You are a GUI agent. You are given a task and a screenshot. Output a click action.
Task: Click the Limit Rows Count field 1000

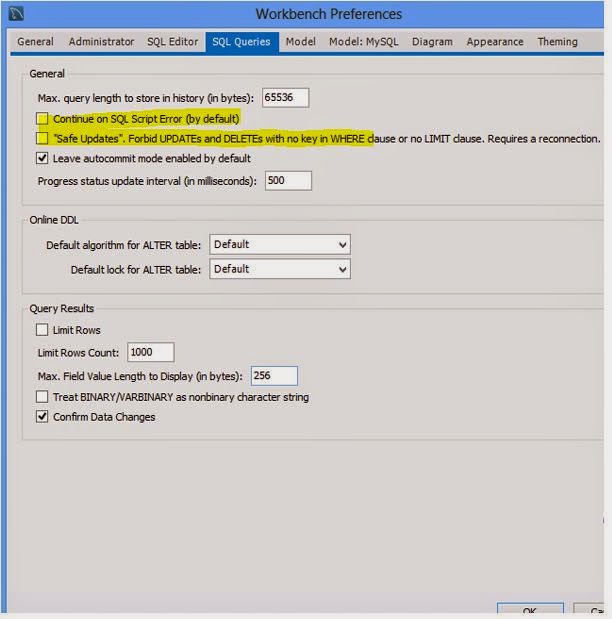(150, 352)
